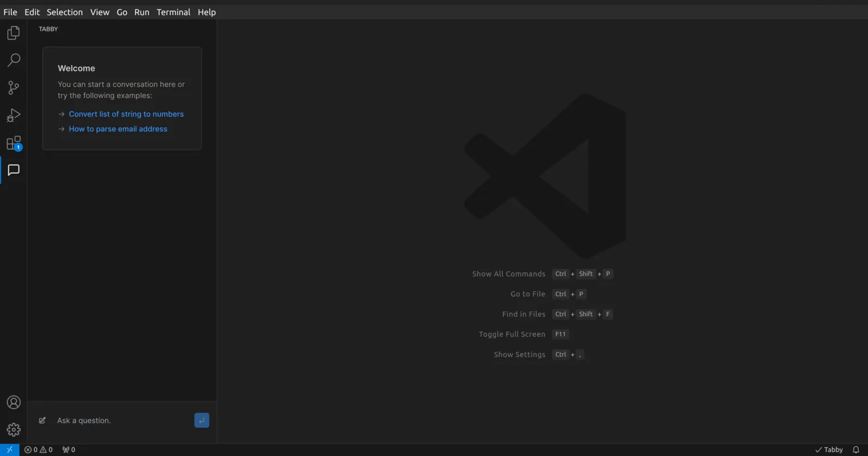
Task: Click the remote window status icon
Action: coord(10,449)
